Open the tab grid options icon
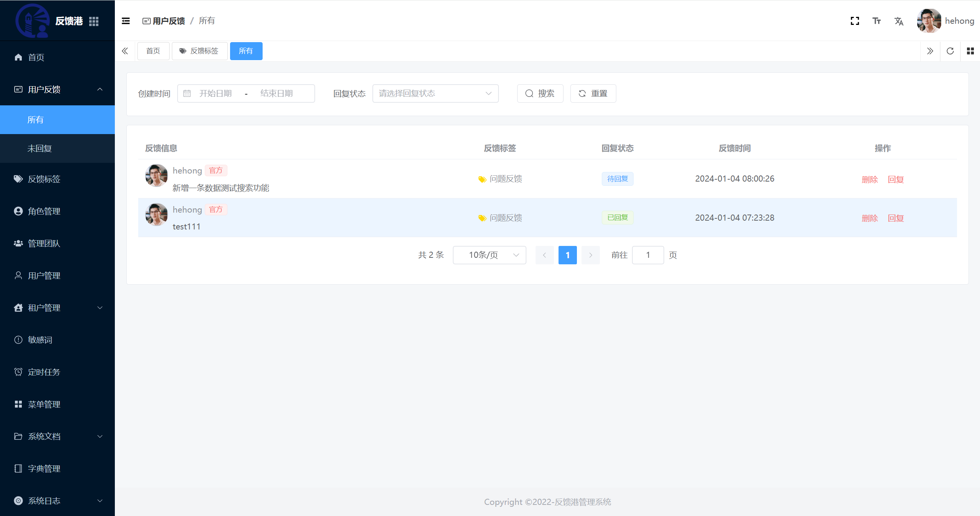980x516 pixels. pyautogui.click(x=970, y=51)
